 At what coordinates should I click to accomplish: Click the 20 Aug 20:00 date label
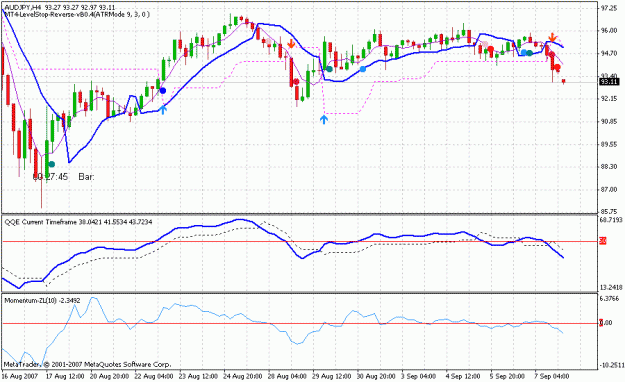click(x=109, y=376)
